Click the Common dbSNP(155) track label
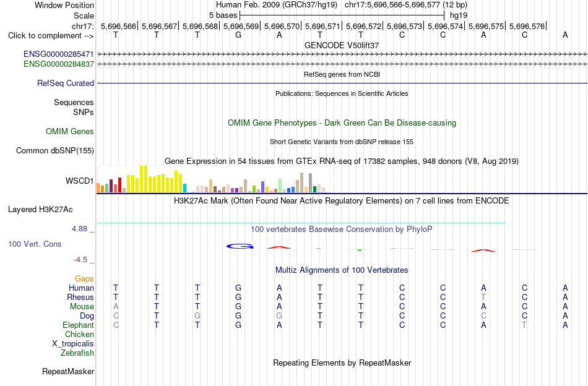Screen dimensions: 588x386 (x=55, y=151)
